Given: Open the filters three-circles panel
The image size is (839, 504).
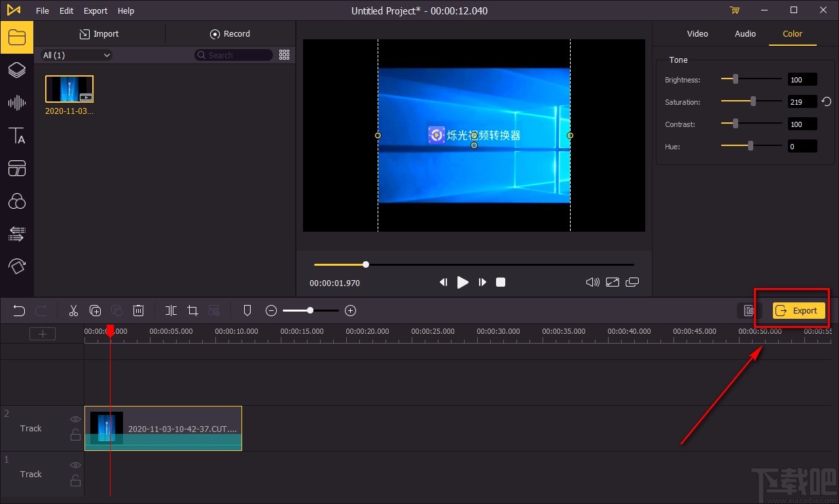Looking at the screenshot, I should coord(17,201).
